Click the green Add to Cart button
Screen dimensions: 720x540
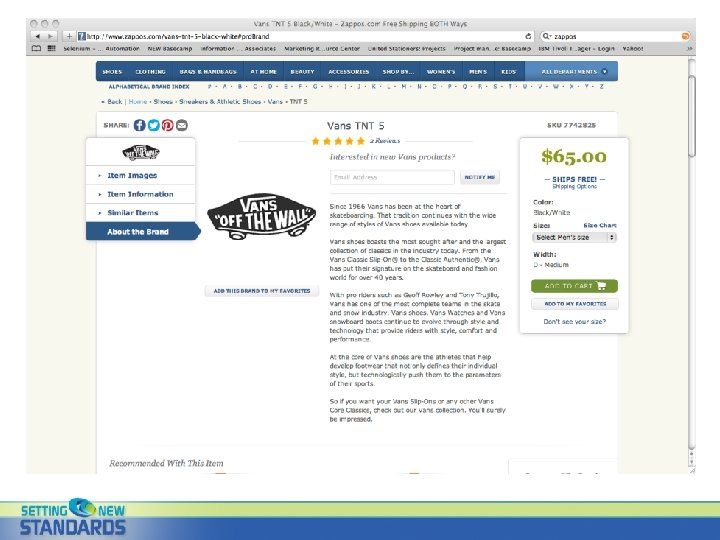[574, 286]
